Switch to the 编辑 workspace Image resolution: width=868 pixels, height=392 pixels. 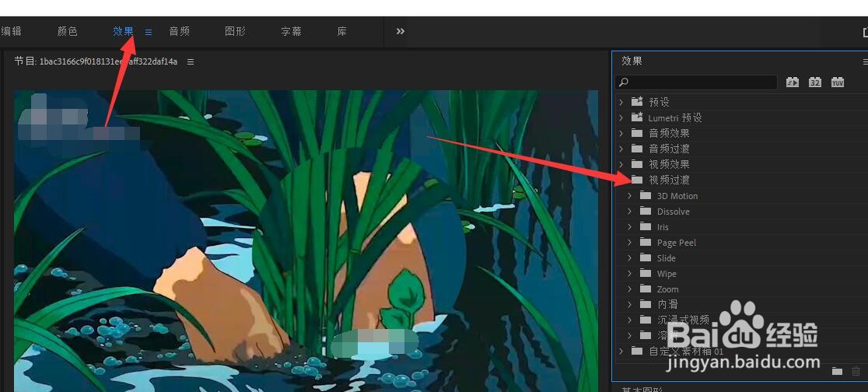[11, 32]
